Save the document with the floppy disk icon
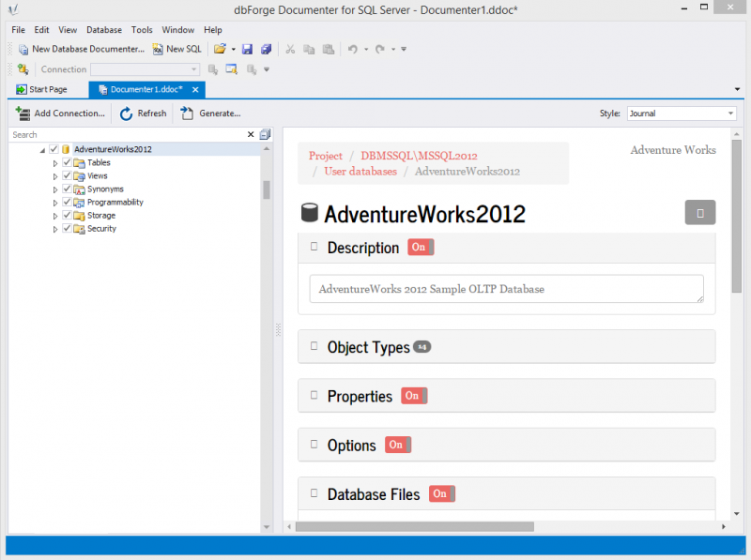 point(247,49)
